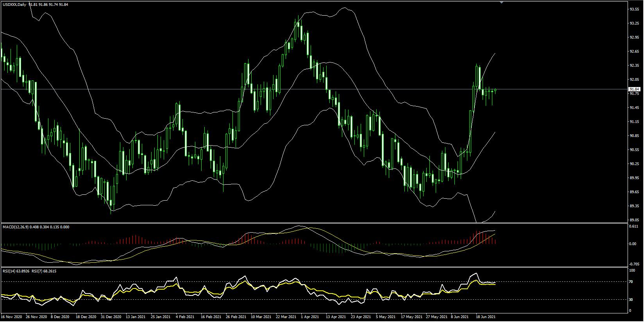Click the 18 Dec 2020 date label

tap(86, 317)
